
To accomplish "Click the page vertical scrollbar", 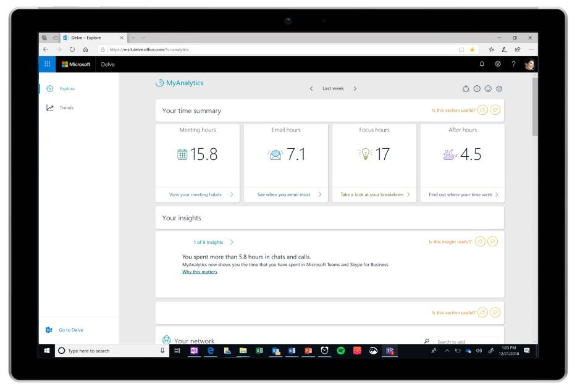I will click(535, 207).
